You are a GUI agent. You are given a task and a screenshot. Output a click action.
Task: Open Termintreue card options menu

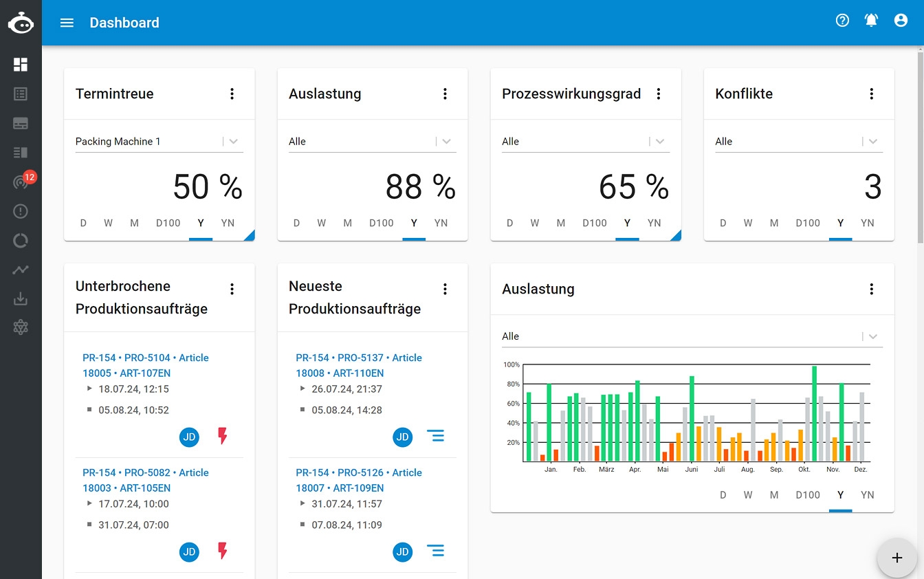coord(232,94)
